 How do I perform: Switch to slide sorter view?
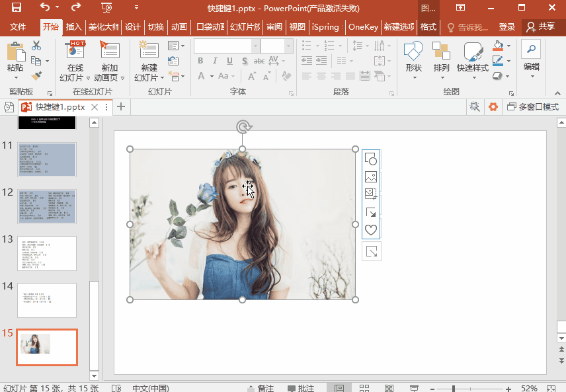pyautogui.click(x=364, y=388)
